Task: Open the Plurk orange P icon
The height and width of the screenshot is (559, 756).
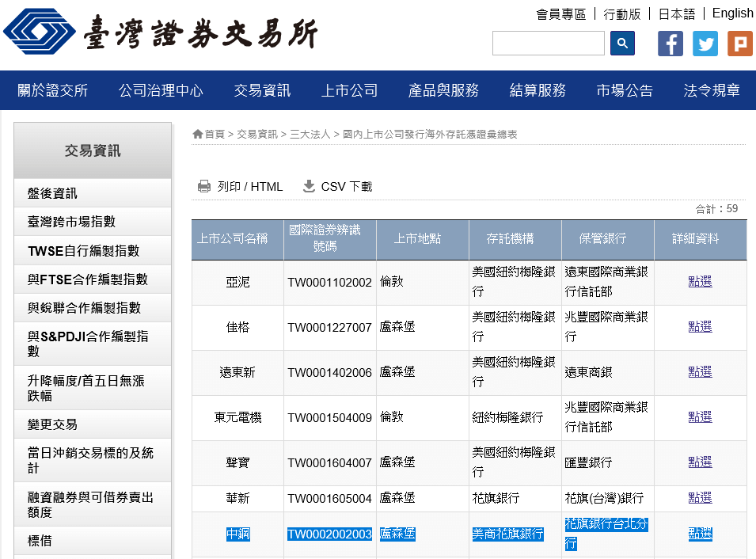Action: coord(740,44)
